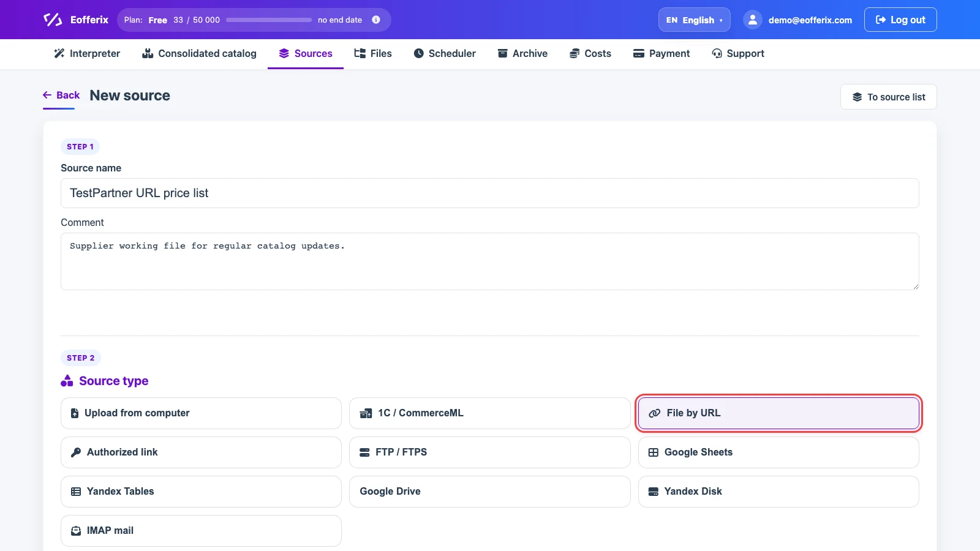Open the Consolidated catalog tab

point(199,53)
